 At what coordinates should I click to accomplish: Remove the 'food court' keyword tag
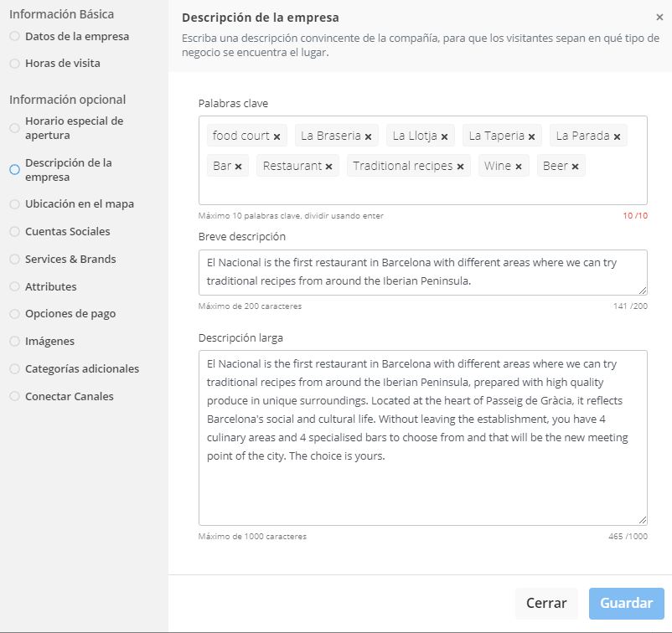(x=277, y=136)
